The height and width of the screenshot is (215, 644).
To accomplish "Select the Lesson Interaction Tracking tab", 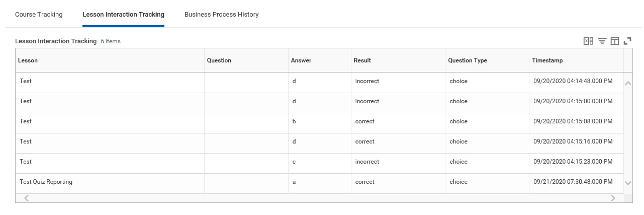I will pos(123,15).
